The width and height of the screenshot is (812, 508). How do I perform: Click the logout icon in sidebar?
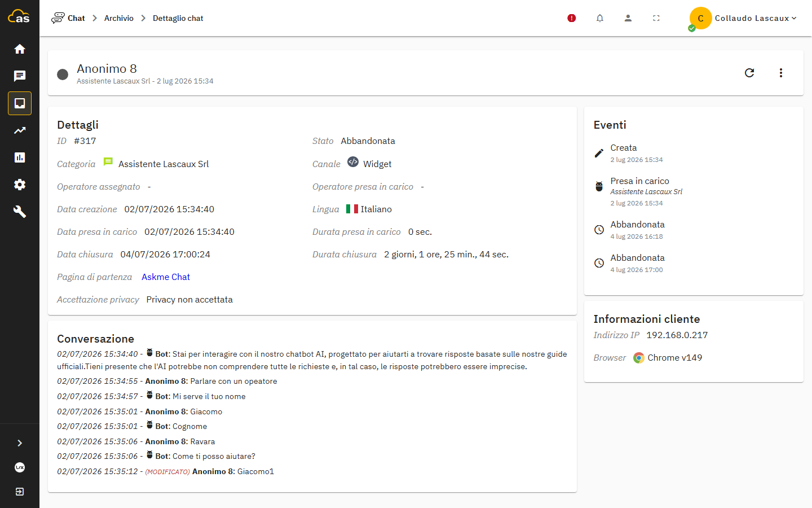(x=20, y=492)
